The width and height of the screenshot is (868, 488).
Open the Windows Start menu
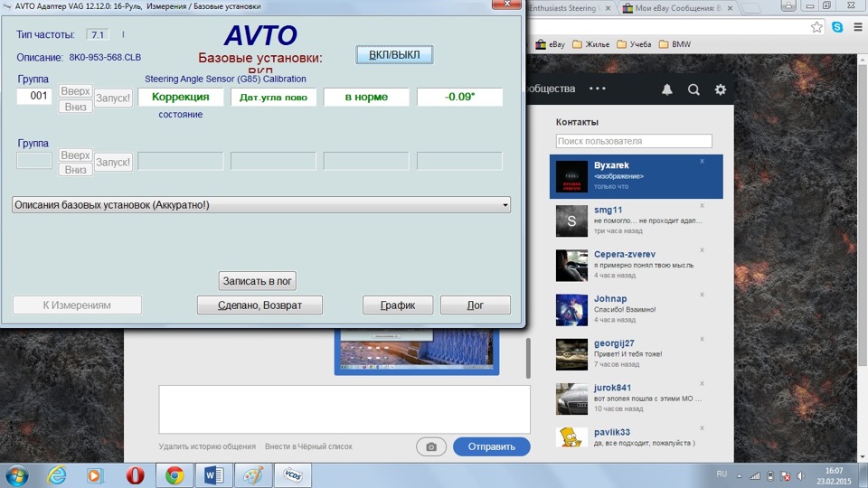point(16,475)
